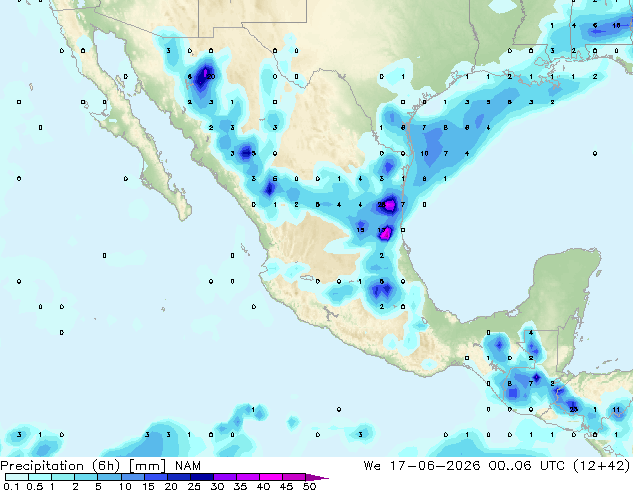This screenshot has height=490, width=634.
Task: Click the 45–50 mm legend swatch
Action: 294,477
